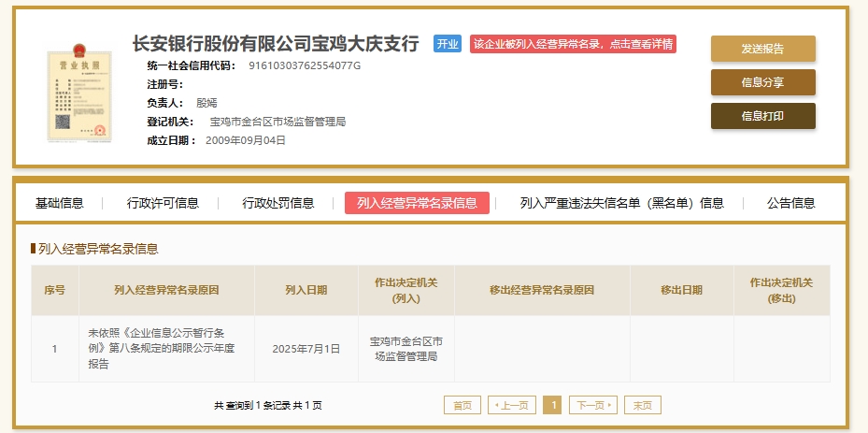Screen dimensions: 868x433
Task: Click the responsible person name 殷嫣
Action: (206, 103)
